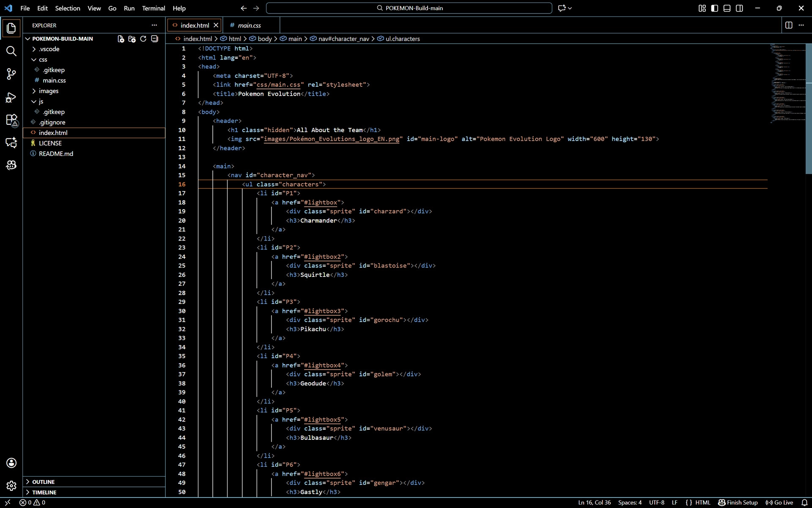Toggle the secondary side bar visibility
The image size is (812, 508).
pos(739,8)
